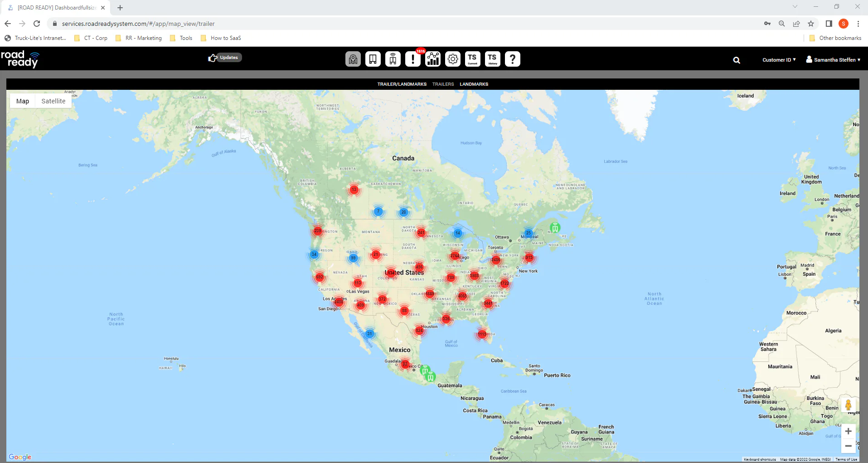Open the Terms of Use link
Viewport: 868px width, 463px height.
[846, 459]
